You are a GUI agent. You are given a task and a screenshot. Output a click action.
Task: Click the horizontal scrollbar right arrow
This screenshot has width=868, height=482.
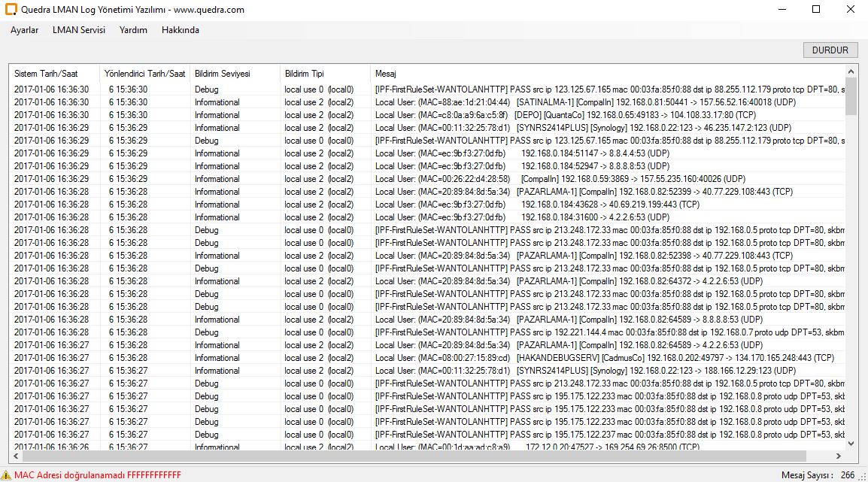tap(839, 456)
